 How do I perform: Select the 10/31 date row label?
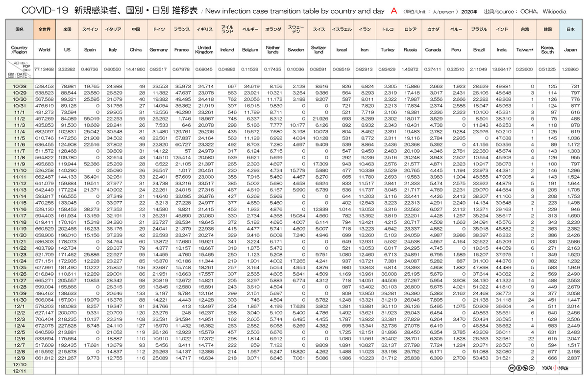point(20,105)
